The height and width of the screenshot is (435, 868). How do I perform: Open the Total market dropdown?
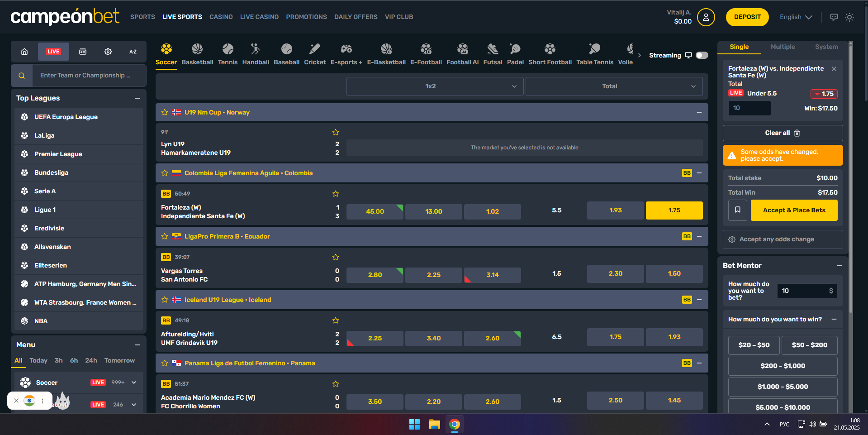tap(614, 86)
